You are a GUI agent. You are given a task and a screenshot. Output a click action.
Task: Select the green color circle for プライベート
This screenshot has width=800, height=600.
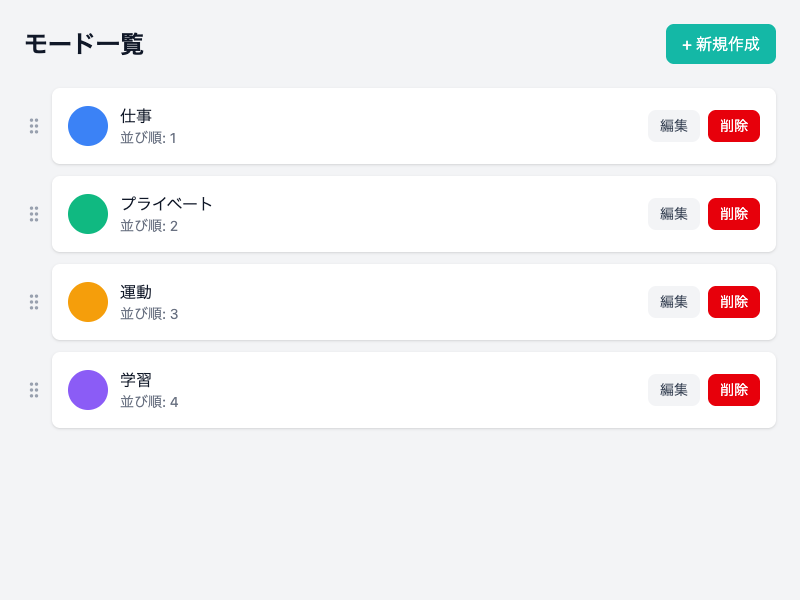click(88, 214)
